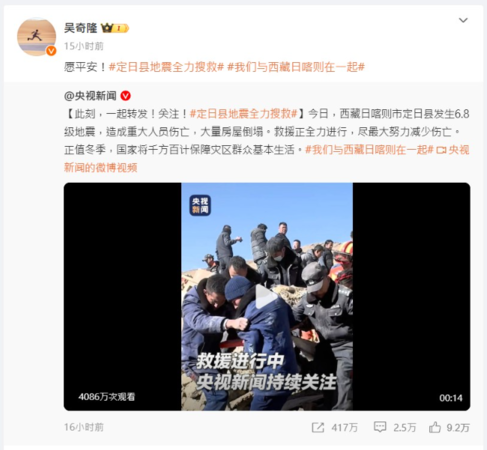Click the repost share icon
Screen dimensions: 487x450
(x=318, y=427)
